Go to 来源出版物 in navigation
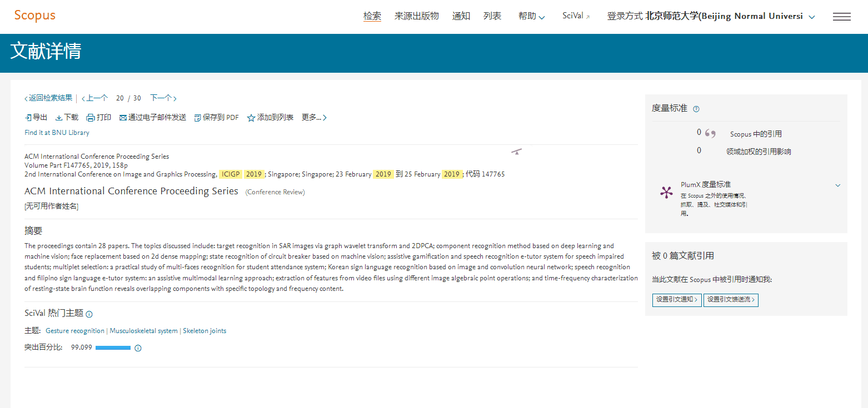Screen dimensions: 868x408 click(416, 17)
